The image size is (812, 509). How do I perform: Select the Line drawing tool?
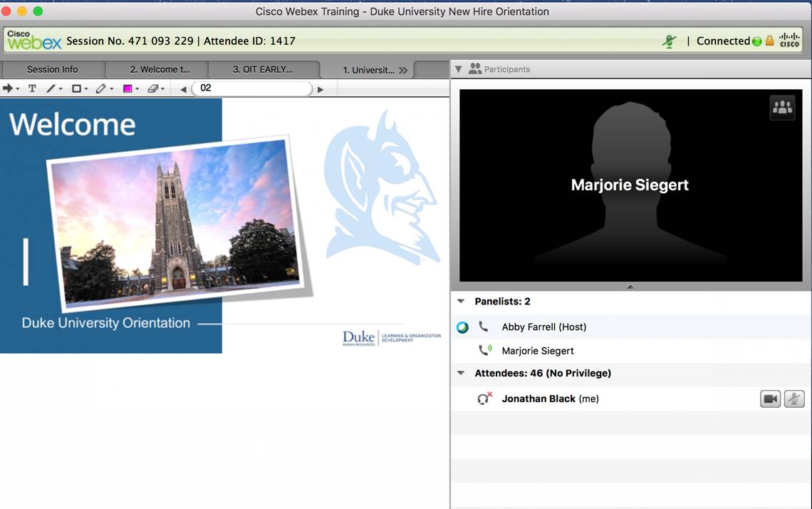pos(51,88)
